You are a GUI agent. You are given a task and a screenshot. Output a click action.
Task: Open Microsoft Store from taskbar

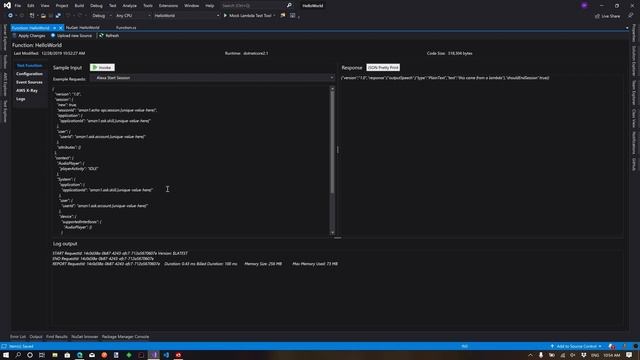67,355
